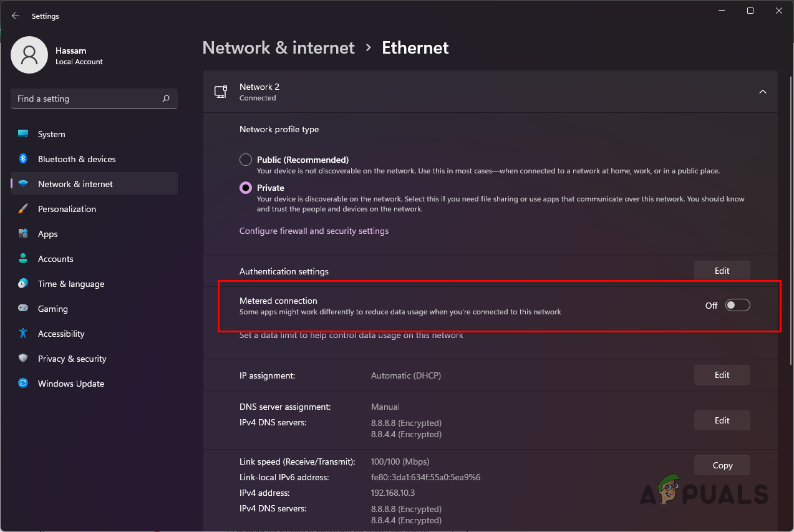Select the Time & language clock icon

coord(23,284)
